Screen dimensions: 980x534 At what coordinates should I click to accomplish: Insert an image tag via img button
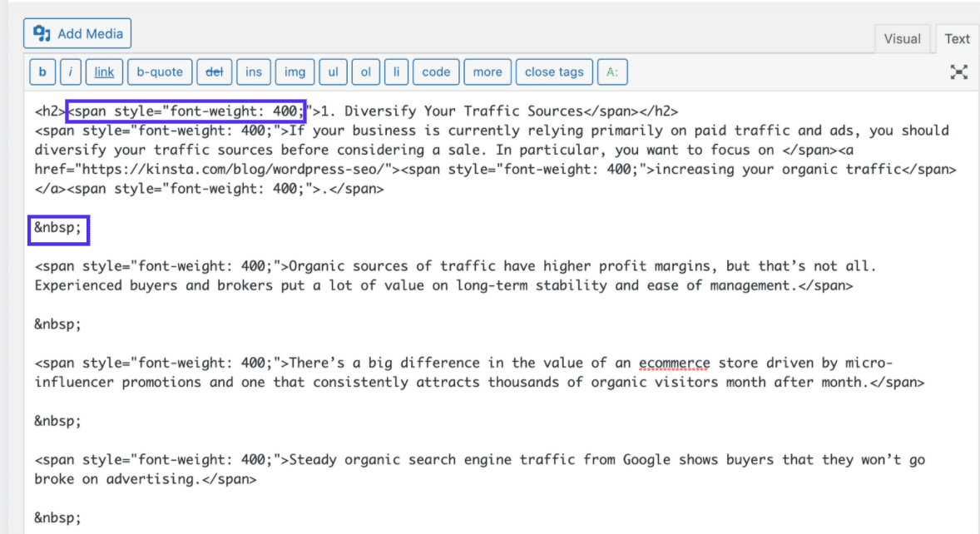coord(294,72)
